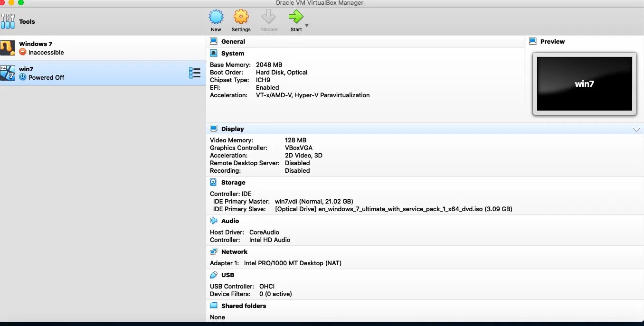Click the Windows 7 VM OS icon
Viewport: 644px width, 326px height.
coord(8,48)
